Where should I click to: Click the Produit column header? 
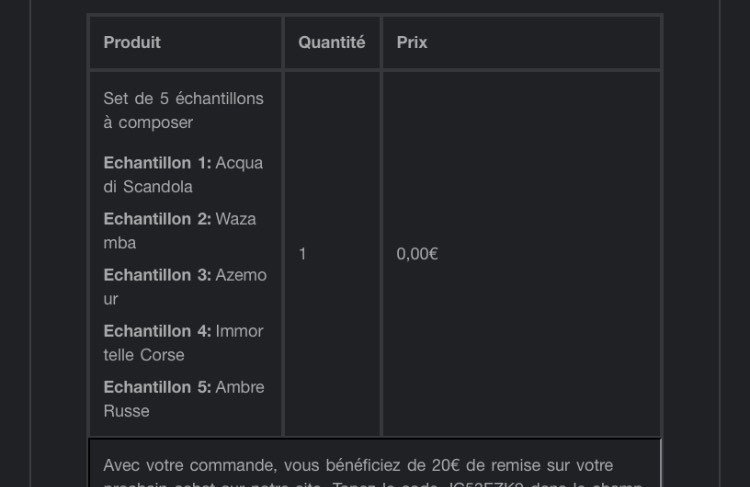coord(132,43)
